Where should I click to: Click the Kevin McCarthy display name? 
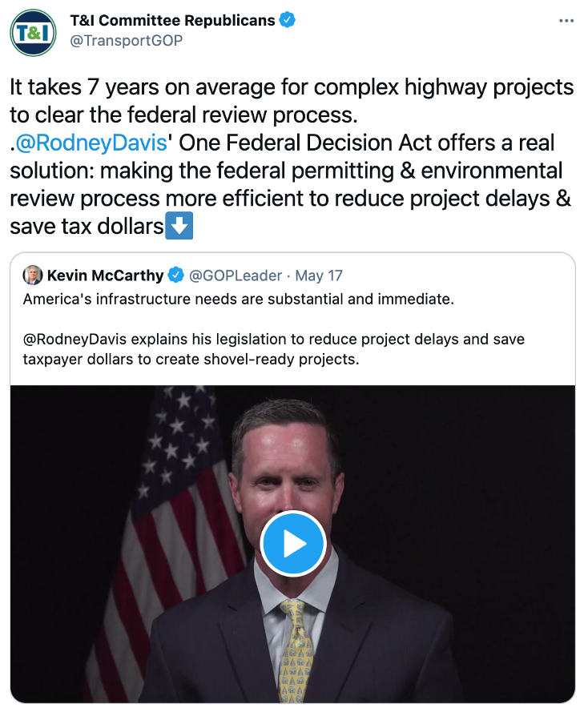click(x=105, y=276)
